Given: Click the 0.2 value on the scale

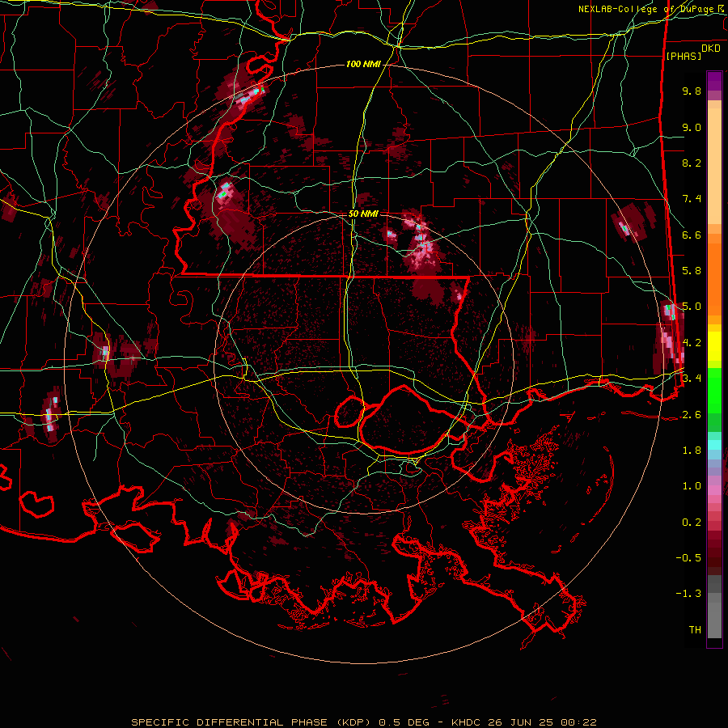Looking at the screenshot, I should pyautogui.click(x=692, y=523).
